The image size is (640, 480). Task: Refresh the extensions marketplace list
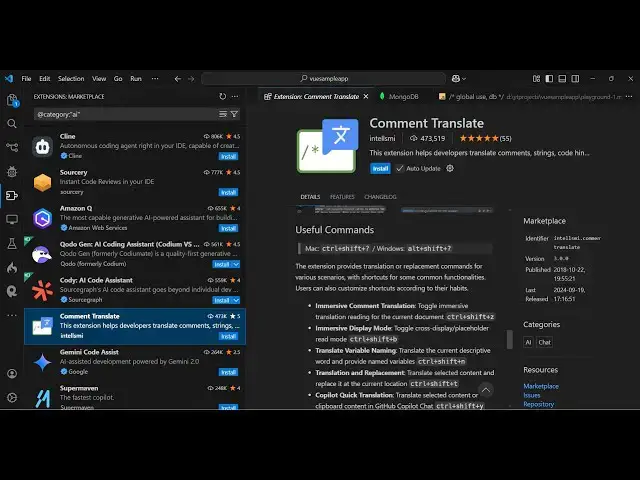222,96
